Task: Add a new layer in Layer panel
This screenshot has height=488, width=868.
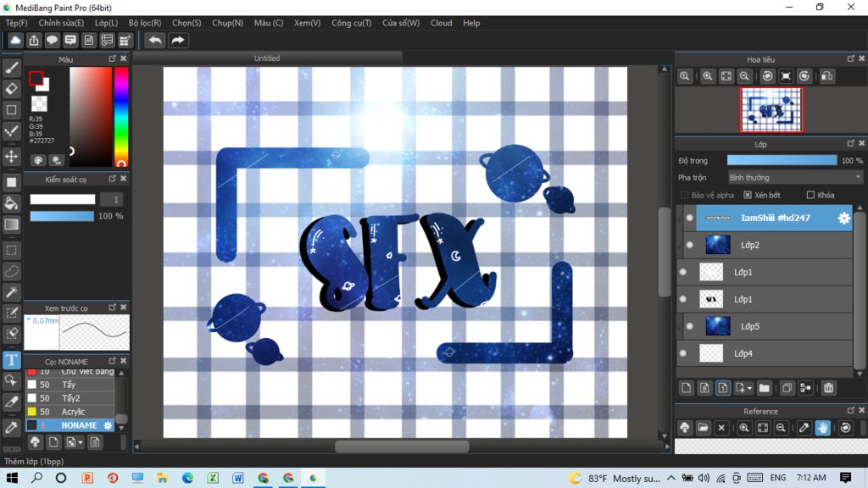Action: (x=687, y=388)
